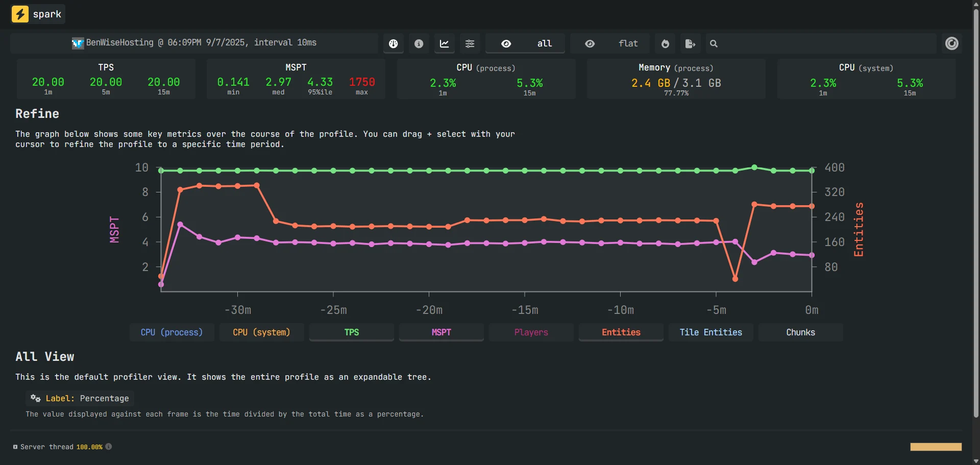Click inside the search input field

817,43
